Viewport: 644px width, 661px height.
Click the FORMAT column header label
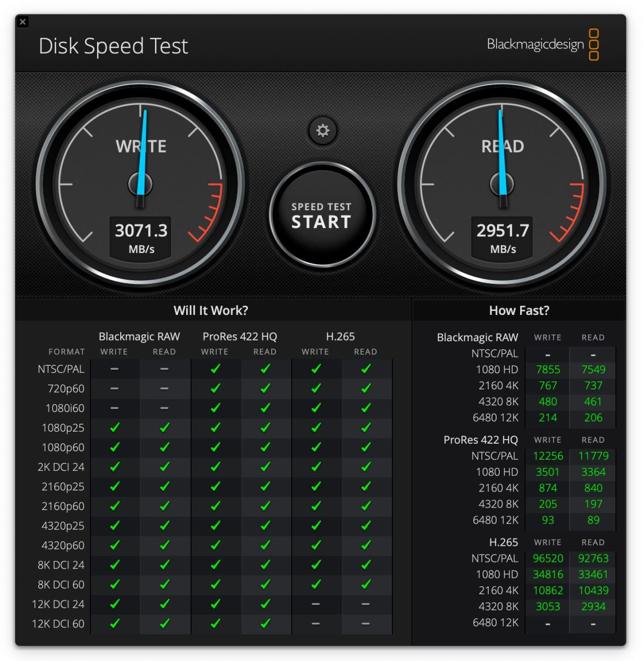pyautogui.click(x=66, y=352)
